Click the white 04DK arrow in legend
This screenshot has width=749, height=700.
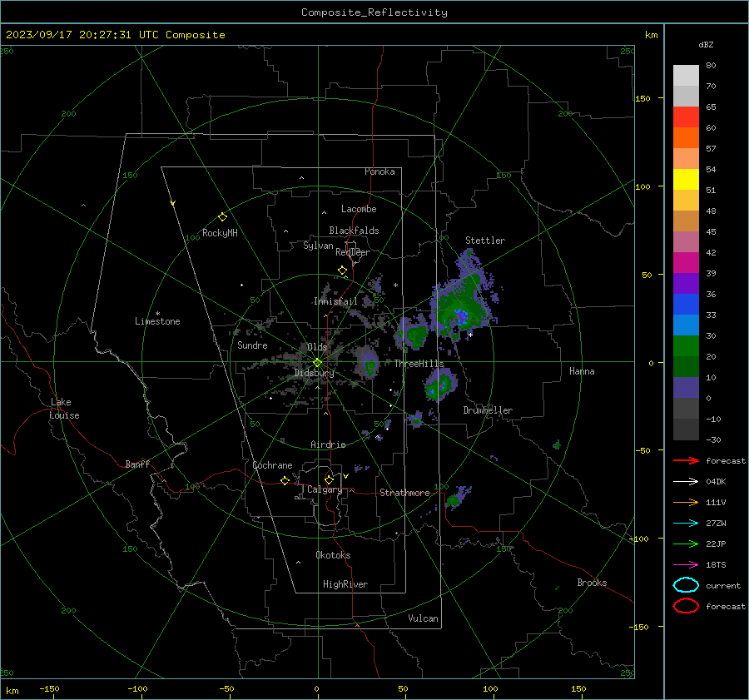[x=686, y=481]
